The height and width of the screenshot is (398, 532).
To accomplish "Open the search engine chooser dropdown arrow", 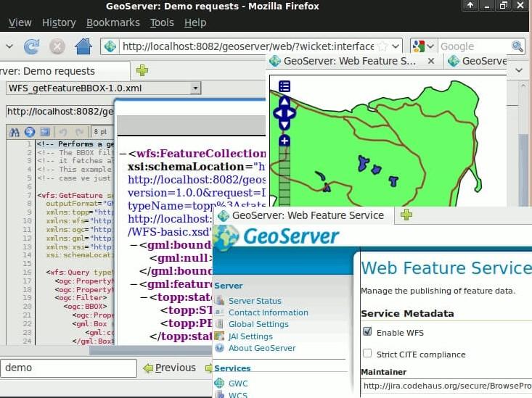I will pyautogui.click(x=430, y=46).
